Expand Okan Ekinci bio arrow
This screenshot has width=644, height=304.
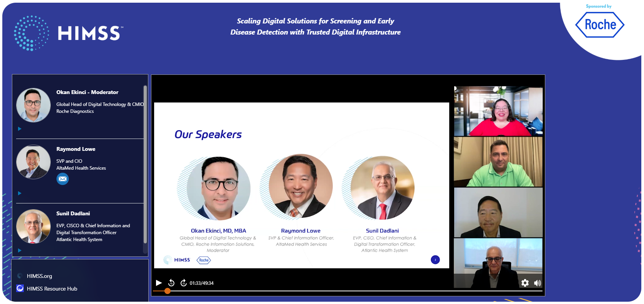[x=20, y=129]
